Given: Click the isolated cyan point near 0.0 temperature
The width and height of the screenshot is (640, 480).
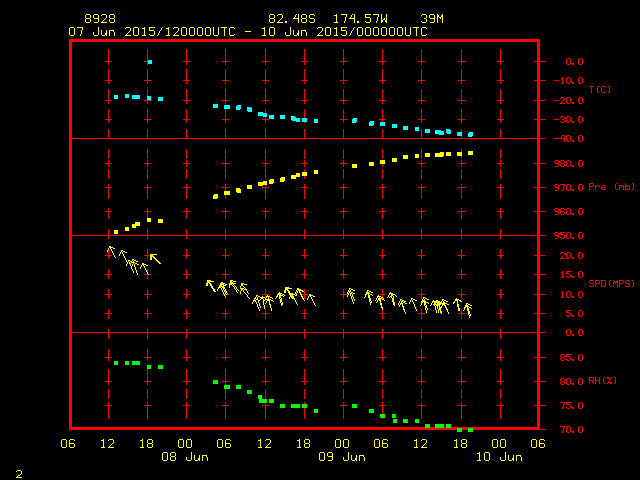Looking at the screenshot, I should point(149,62).
